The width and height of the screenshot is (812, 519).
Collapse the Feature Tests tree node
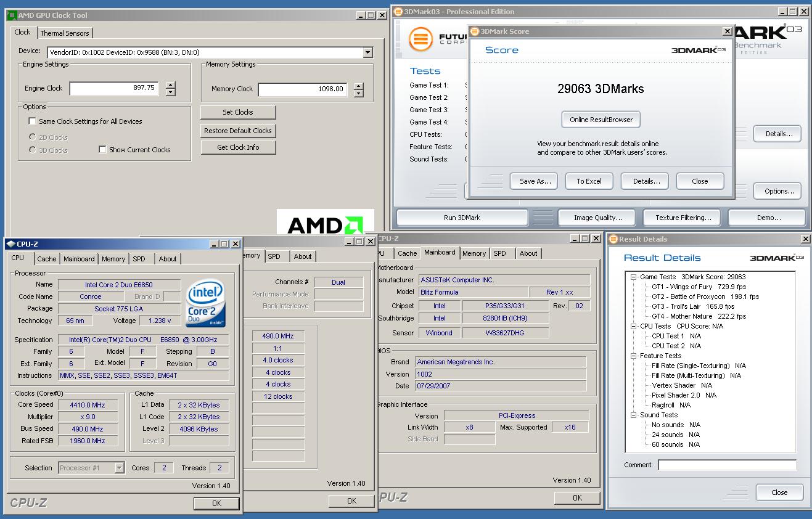(x=633, y=356)
